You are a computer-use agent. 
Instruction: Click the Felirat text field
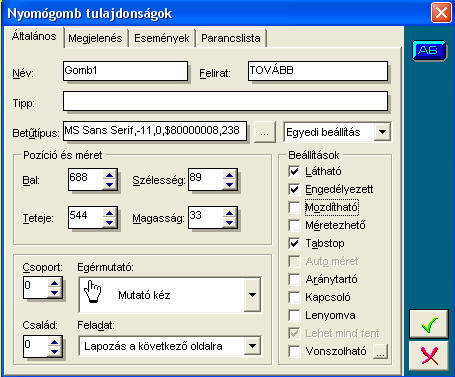(x=318, y=71)
